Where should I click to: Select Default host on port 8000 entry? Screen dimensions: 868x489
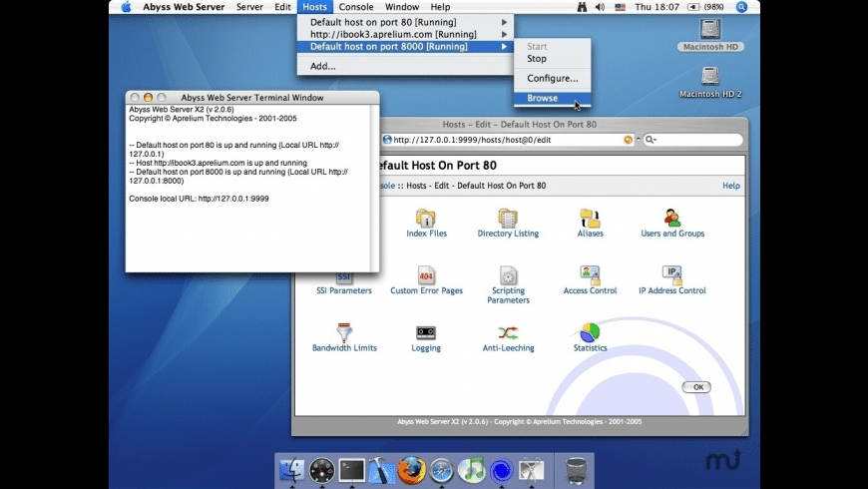pyautogui.click(x=405, y=47)
